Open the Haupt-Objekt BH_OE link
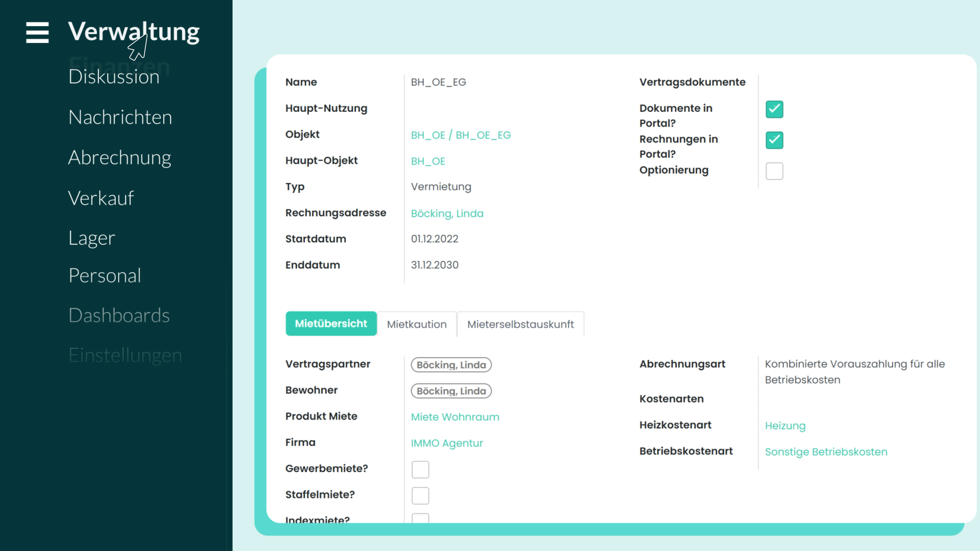This screenshot has height=551, width=980. (428, 161)
